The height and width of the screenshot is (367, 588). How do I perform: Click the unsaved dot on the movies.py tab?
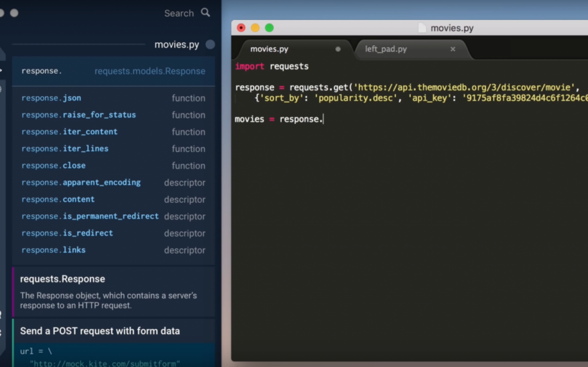point(338,49)
